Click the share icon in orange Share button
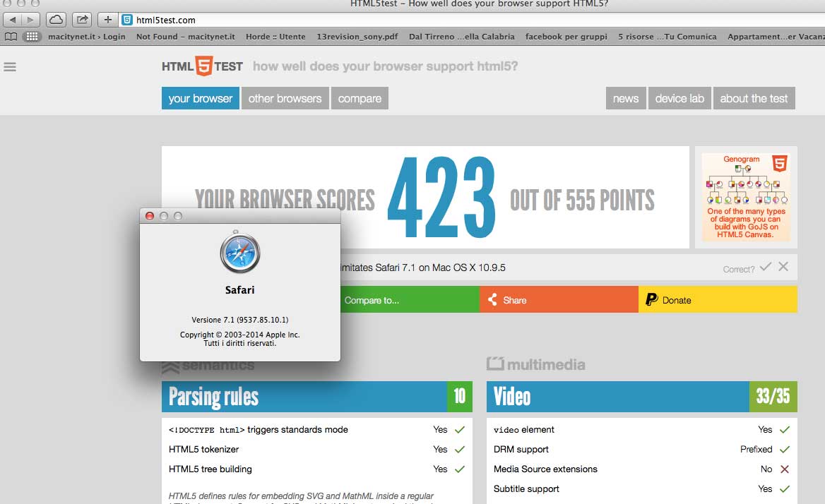 point(492,299)
